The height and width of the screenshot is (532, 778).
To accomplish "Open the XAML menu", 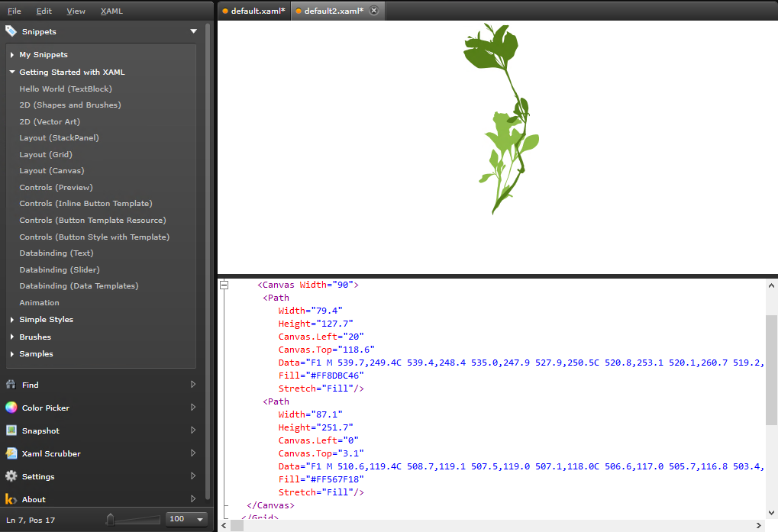I will 111,11.
